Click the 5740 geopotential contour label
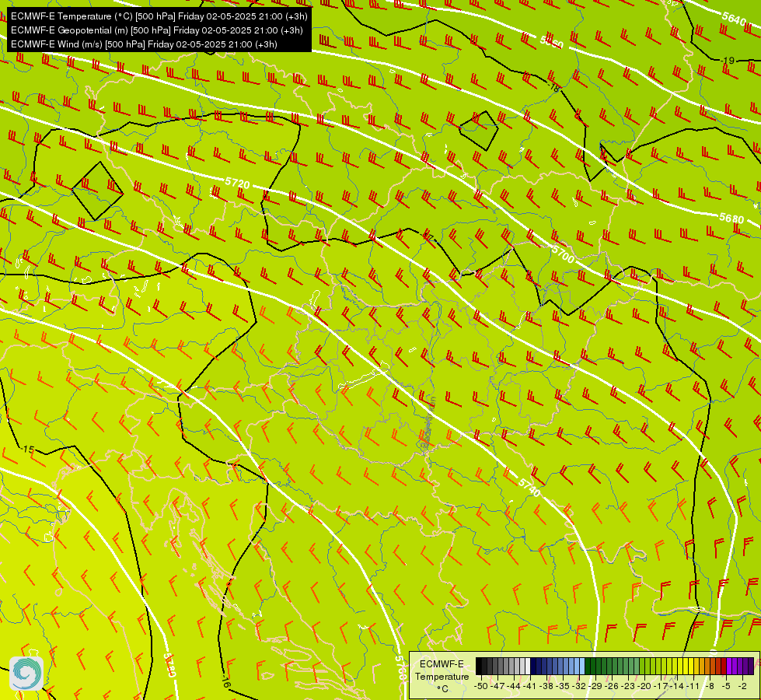Viewport: 761px width, 700px height. click(529, 487)
